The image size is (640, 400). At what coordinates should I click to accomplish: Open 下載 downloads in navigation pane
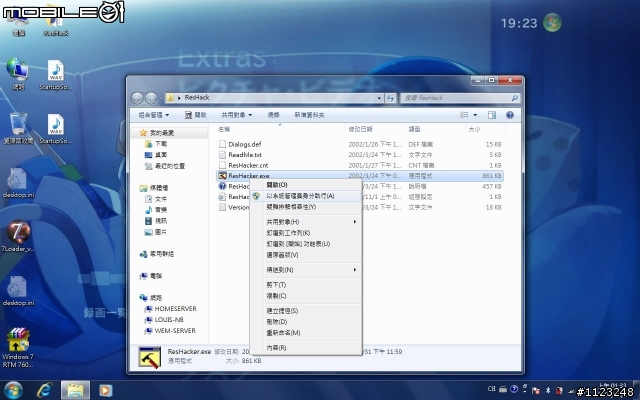coord(156,144)
